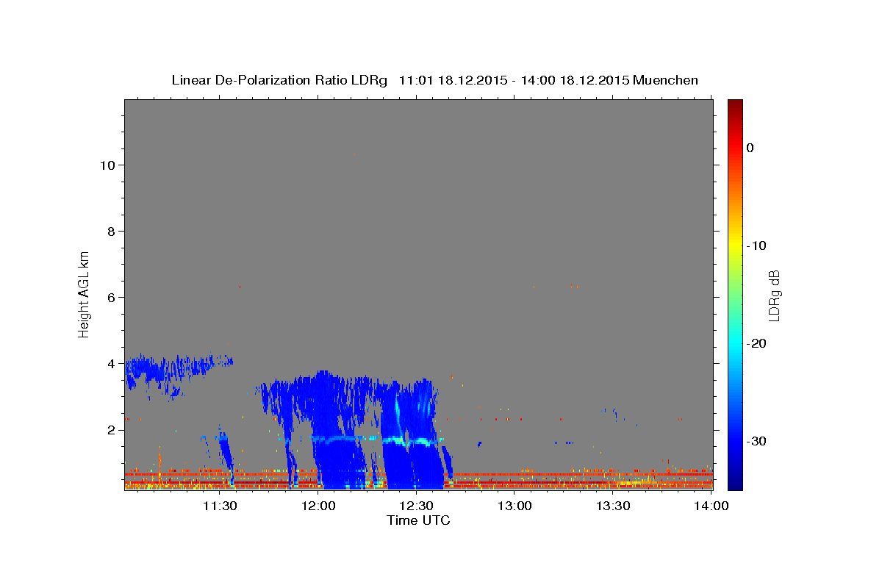
Task: Click the colorbar value -20
Action: point(756,343)
